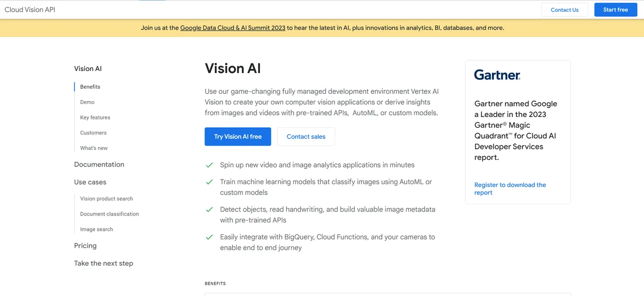
Task: Click the Contact sales button
Action: pos(306,137)
